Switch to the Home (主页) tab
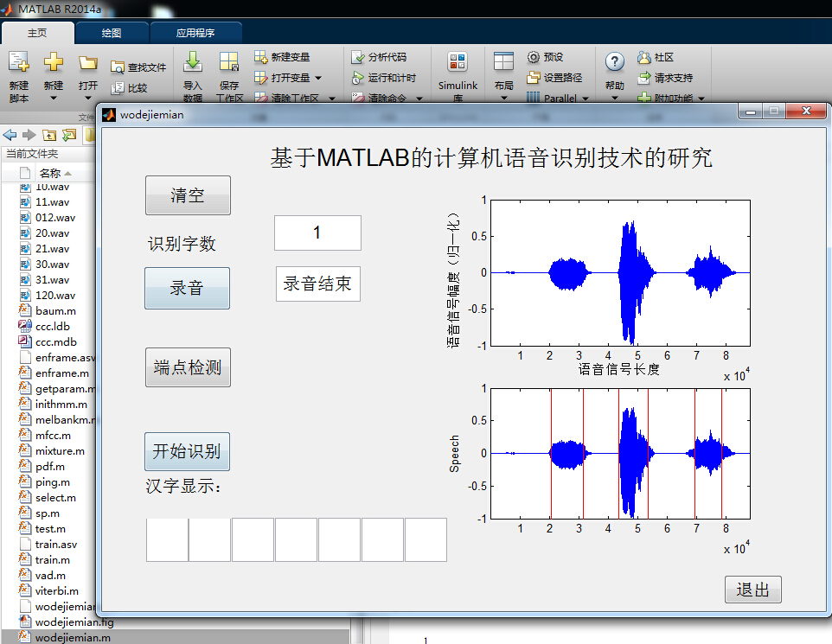Image resolution: width=832 pixels, height=644 pixels. 38,33
